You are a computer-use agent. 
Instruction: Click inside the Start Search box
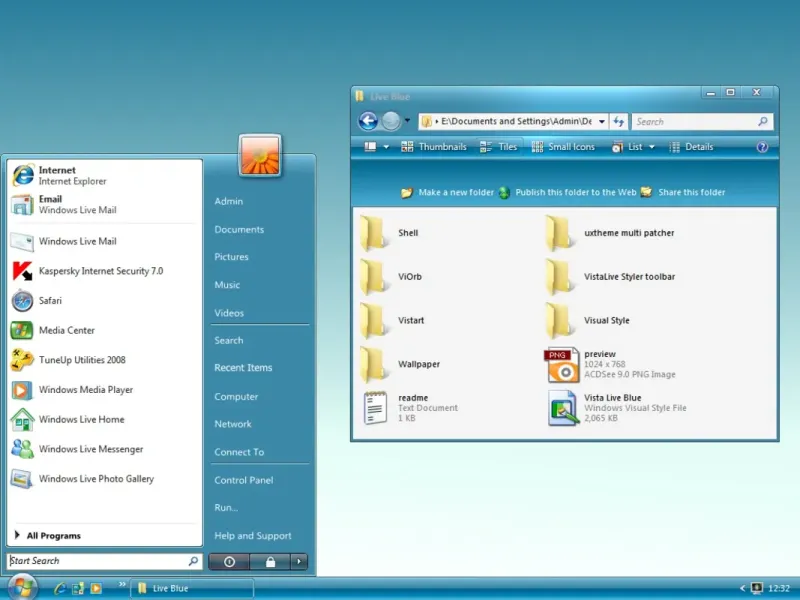tap(95, 561)
